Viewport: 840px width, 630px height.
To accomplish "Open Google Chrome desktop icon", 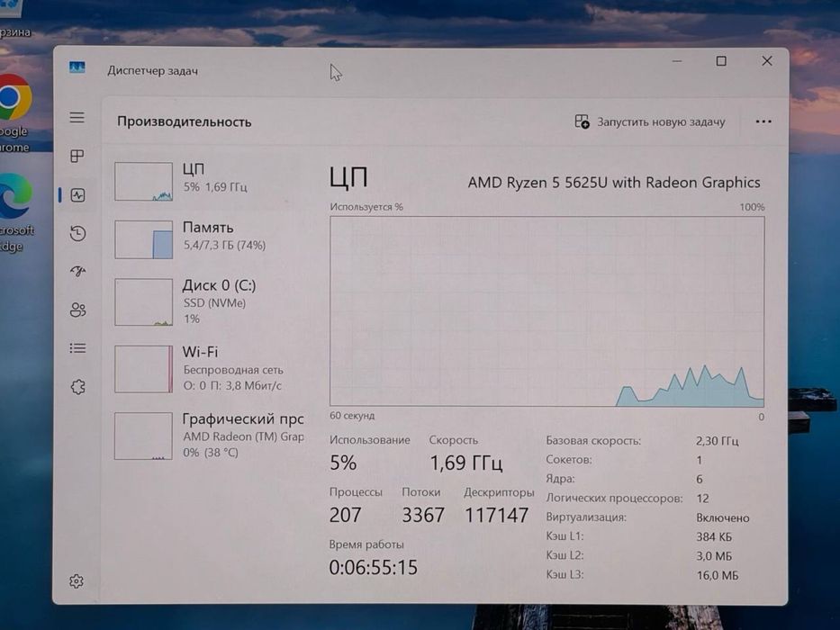I will point(14,113).
